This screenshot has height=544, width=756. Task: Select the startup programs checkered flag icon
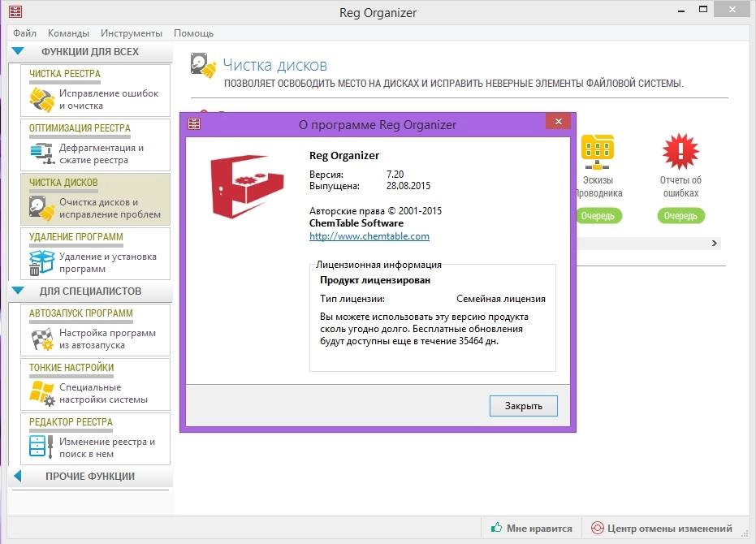[42, 339]
